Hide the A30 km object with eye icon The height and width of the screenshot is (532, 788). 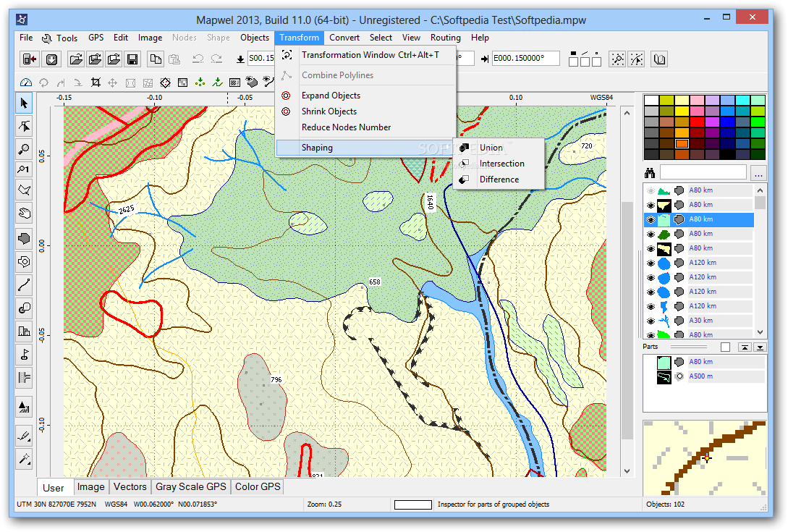651,321
